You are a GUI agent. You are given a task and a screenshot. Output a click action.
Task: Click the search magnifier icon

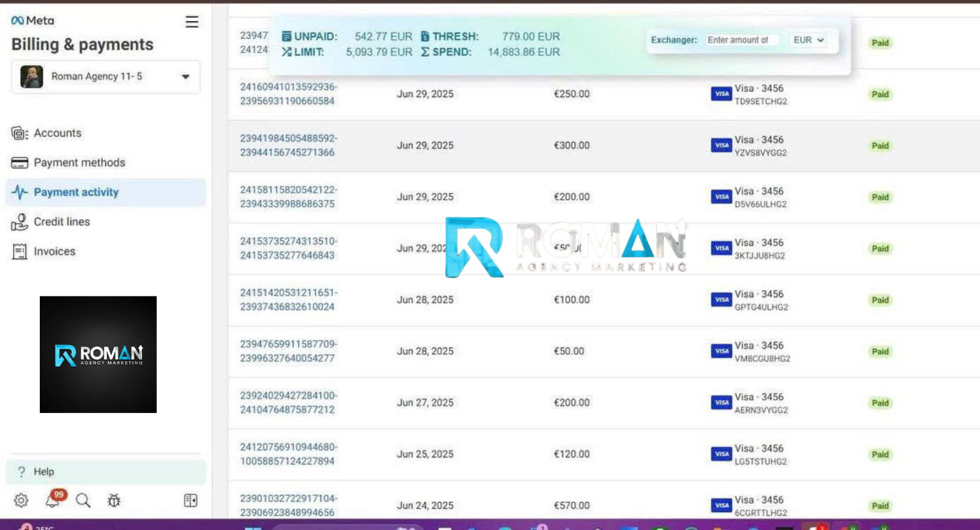click(83, 501)
